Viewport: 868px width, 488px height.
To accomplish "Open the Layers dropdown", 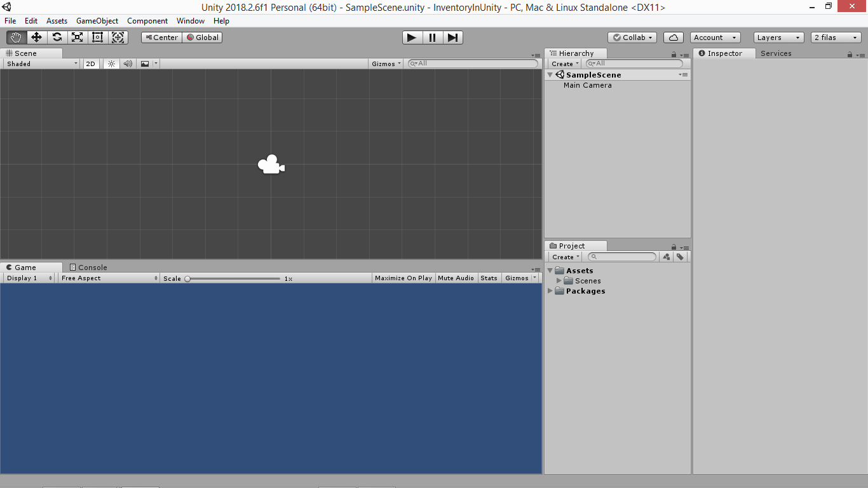I will pos(778,37).
